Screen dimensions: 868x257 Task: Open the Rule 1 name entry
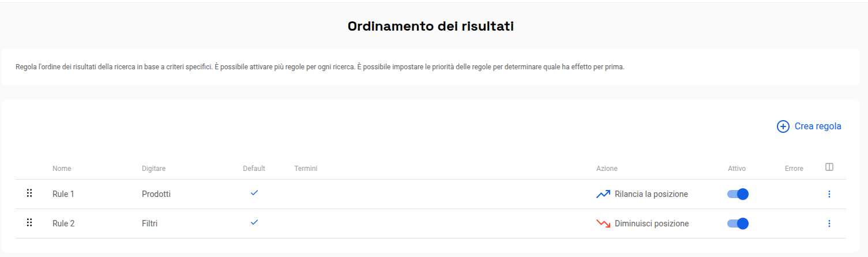tap(63, 194)
